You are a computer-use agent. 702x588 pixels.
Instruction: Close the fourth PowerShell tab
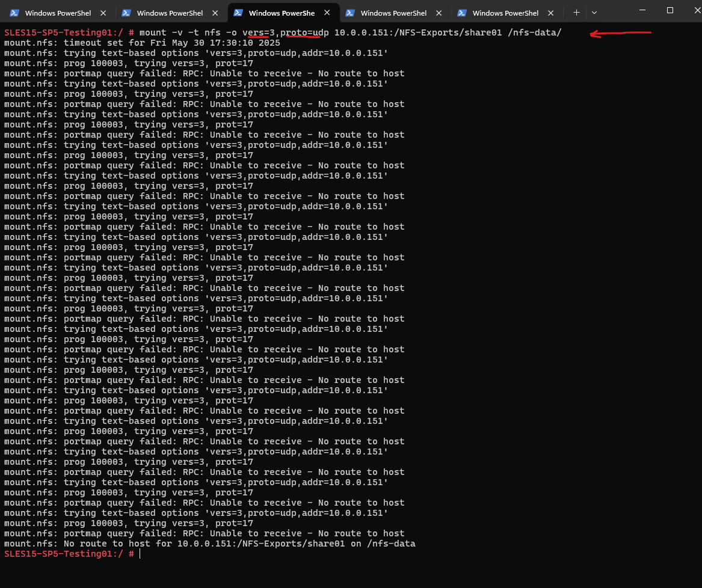439,13
